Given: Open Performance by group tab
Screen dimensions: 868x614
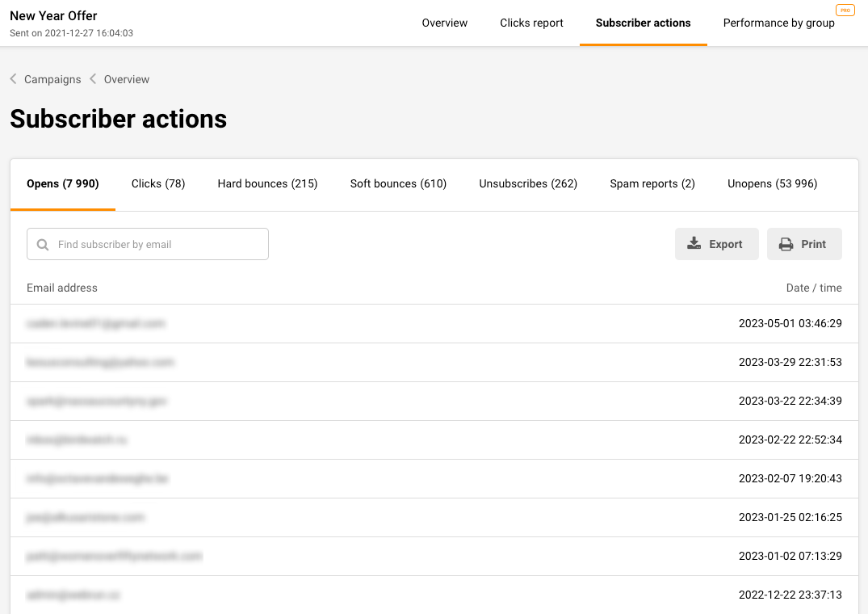Looking at the screenshot, I should pos(778,23).
